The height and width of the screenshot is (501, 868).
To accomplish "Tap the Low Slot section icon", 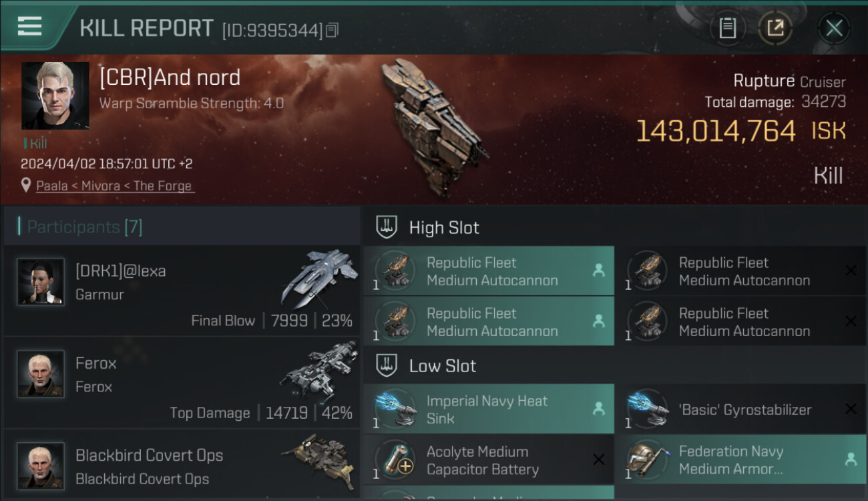I will (x=387, y=365).
